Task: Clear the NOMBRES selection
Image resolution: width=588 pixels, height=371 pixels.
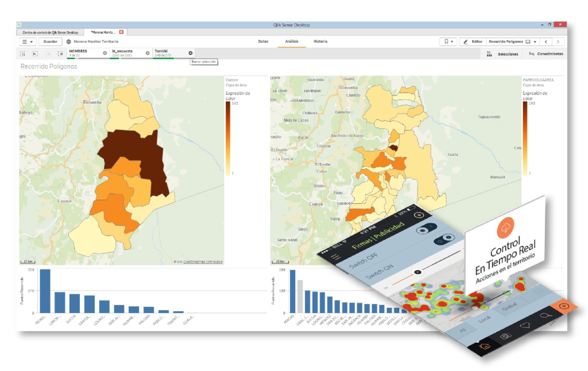Action: tap(105, 53)
